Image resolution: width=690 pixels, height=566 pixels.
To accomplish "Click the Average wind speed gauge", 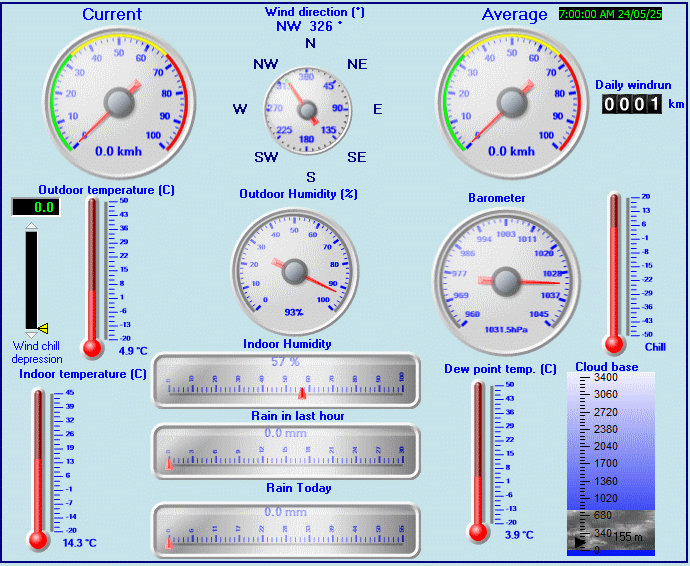I will click(x=512, y=103).
